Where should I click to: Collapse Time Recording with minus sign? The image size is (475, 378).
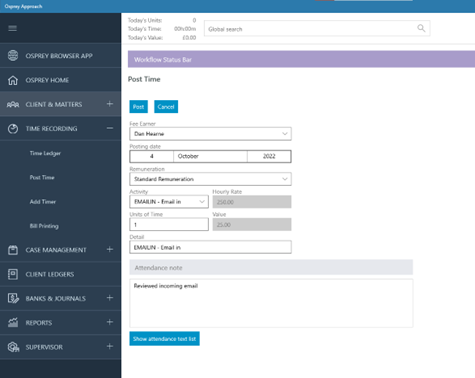click(110, 128)
